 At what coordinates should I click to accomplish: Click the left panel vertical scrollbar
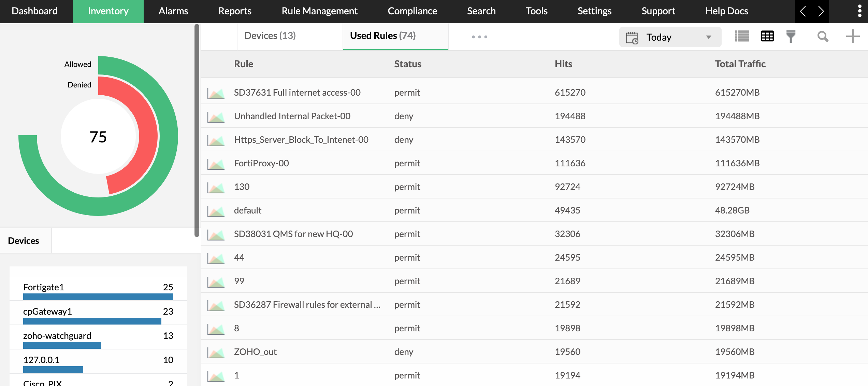coord(197,130)
